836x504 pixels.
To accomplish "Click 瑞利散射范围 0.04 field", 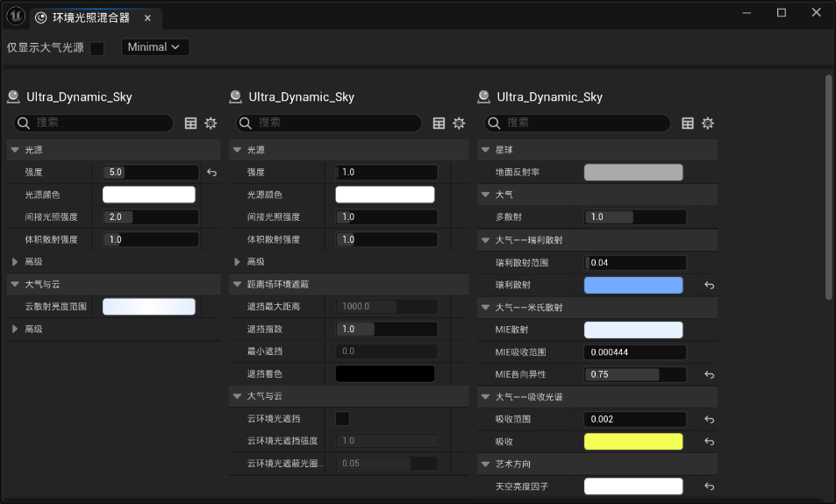I will click(x=635, y=263).
